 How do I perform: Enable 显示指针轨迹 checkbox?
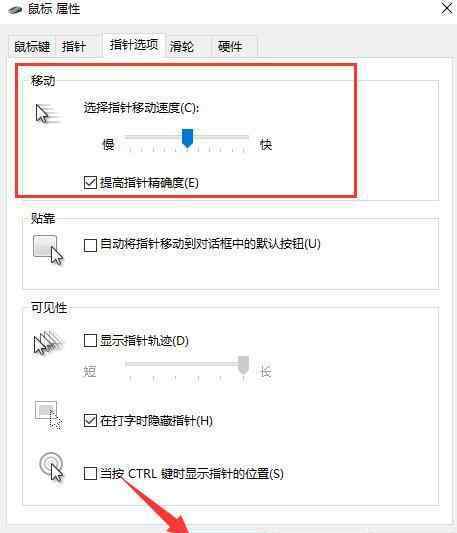pos(90,340)
